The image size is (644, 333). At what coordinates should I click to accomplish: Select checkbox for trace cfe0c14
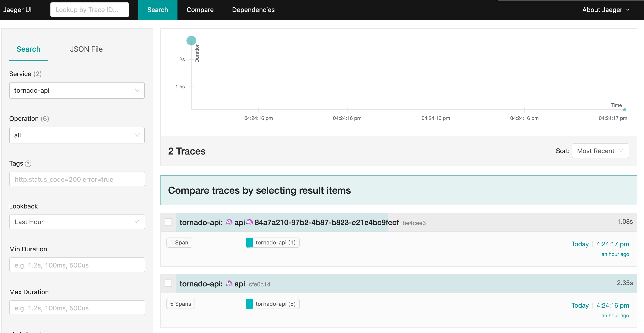[168, 283]
